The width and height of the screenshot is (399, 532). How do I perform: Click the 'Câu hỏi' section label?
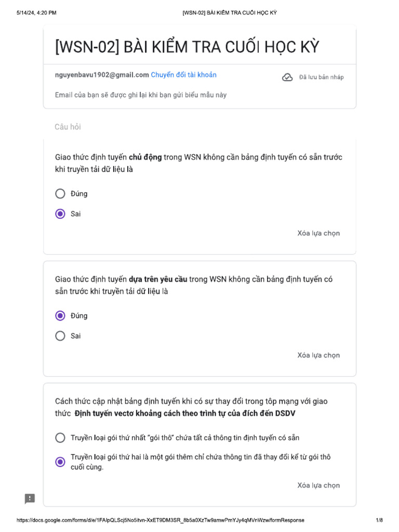pyautogui.click(x=68, y=127)
